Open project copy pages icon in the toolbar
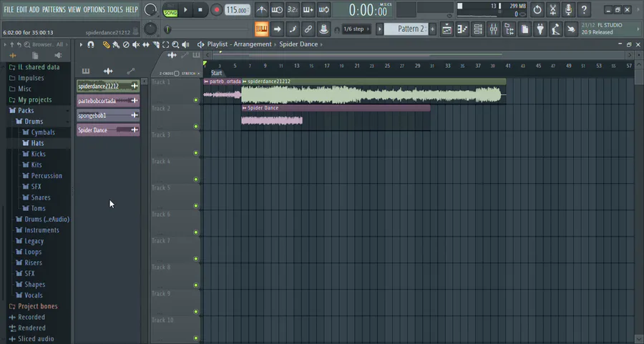644x344 pixels. click(525, 29)
